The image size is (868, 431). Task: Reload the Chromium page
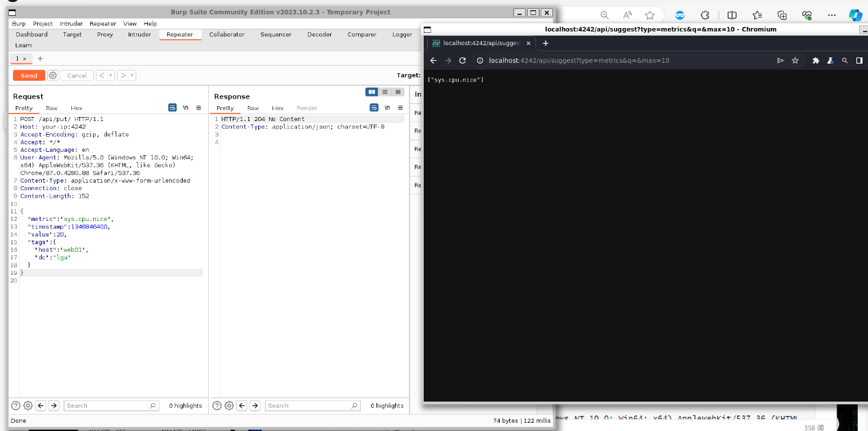tap(463, 60)
